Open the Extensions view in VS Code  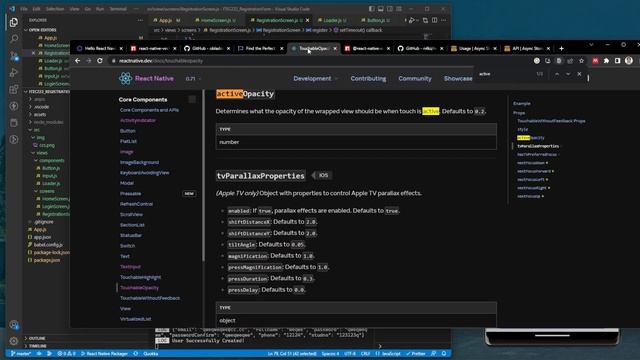[x=13, y=89]
